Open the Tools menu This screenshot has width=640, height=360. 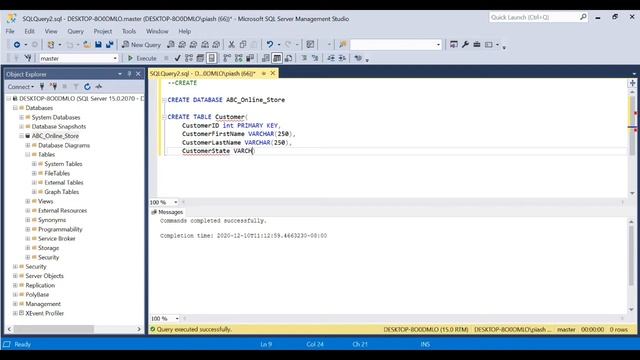click(129, 31)
